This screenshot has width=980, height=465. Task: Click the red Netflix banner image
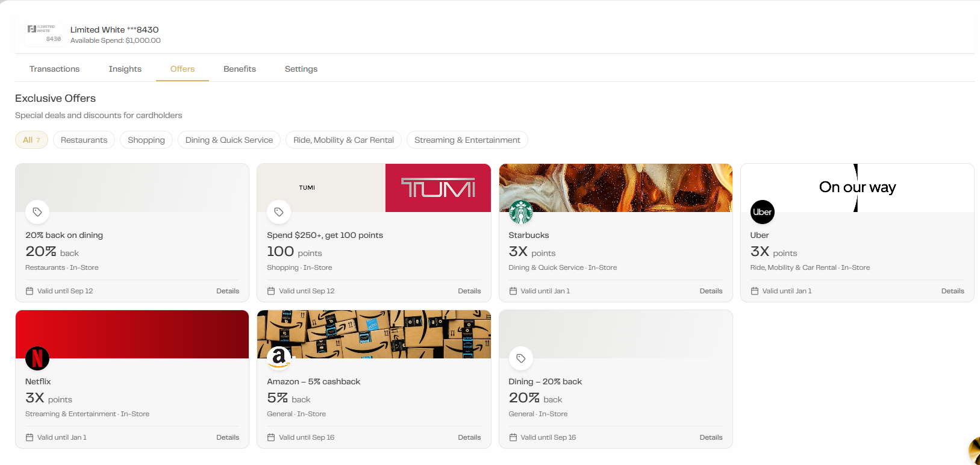(x=132, y=334)
